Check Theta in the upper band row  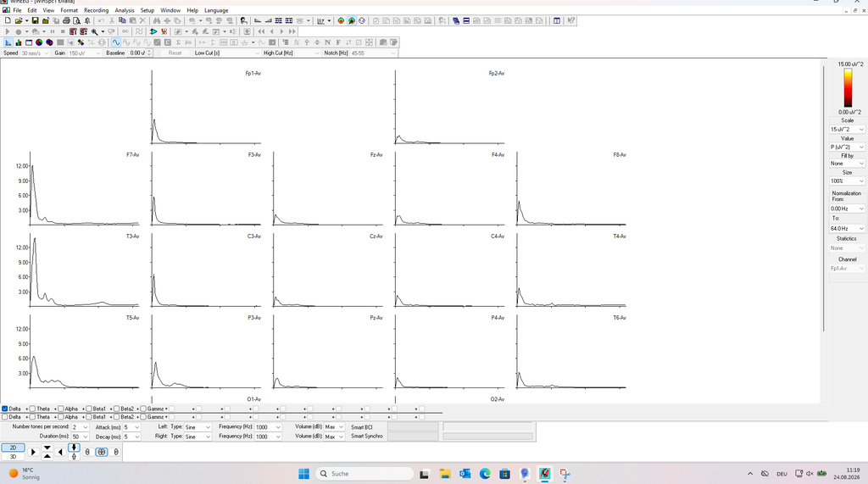(x=33, y=409)
